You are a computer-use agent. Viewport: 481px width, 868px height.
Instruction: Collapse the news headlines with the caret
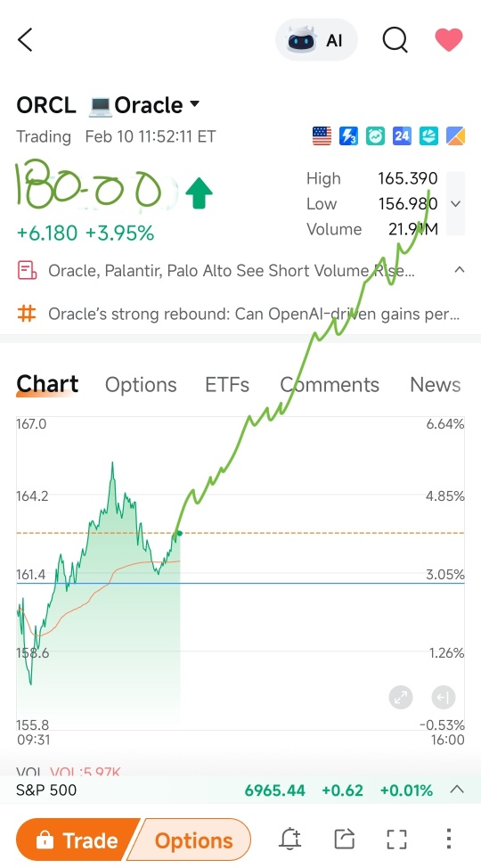click(x=459, y=270)
